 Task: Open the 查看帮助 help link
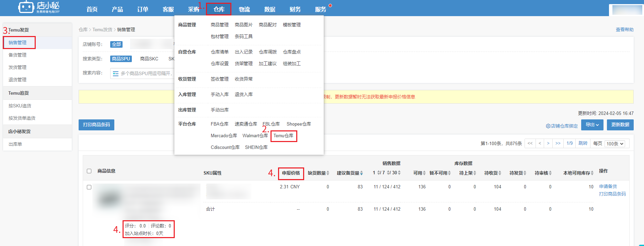625,30
